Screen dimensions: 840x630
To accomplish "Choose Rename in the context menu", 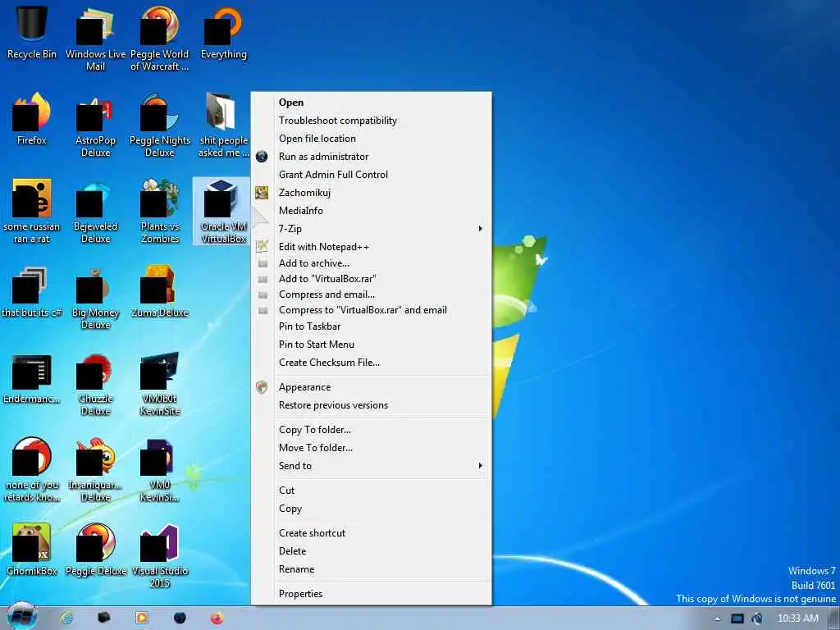I will (372, 569).
